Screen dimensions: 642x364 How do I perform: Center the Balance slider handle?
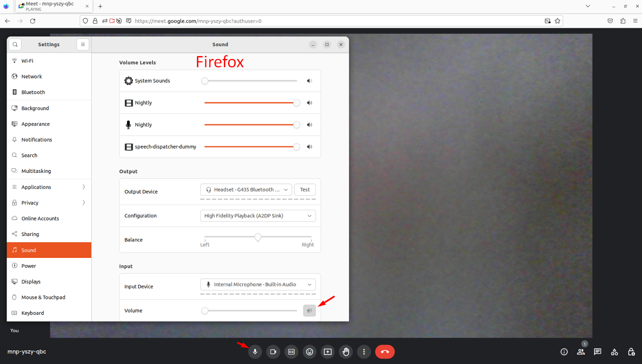click(258, 237)
